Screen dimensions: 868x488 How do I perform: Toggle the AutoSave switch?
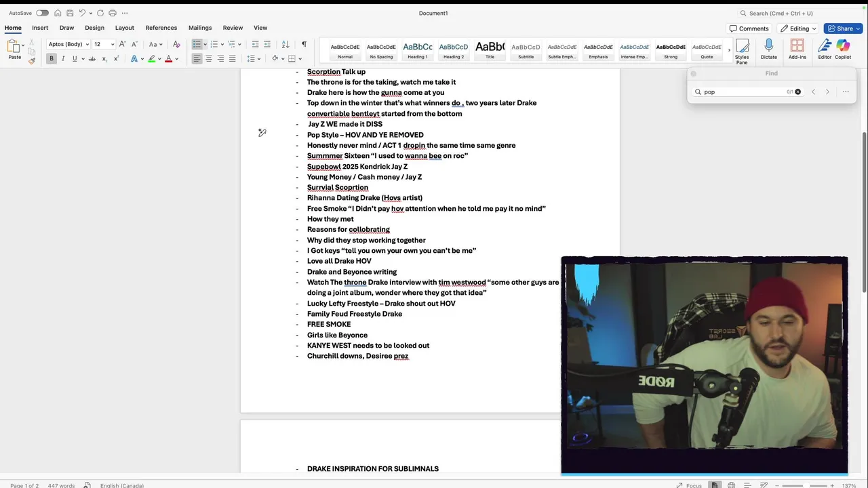(x=42, y=13)
